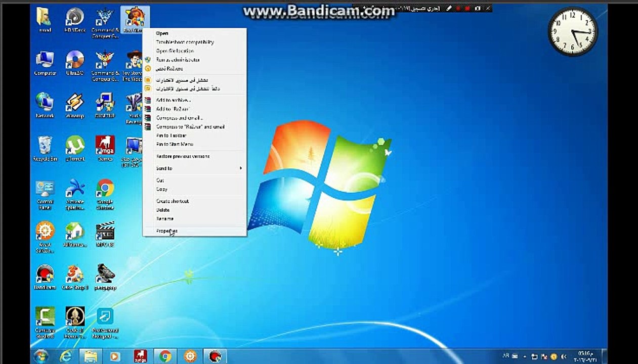Choose Pin to Start Menu
The height and width of the screenshot is (364, 638).
click(195, 144)
